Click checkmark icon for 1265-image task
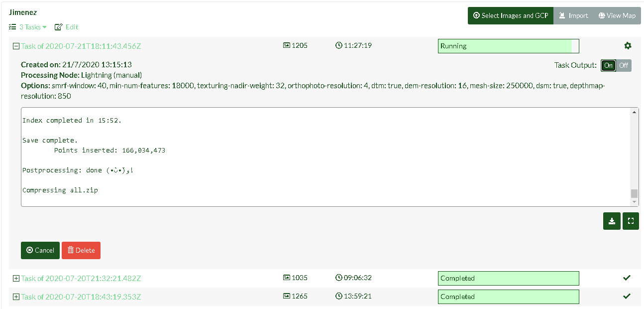The height and width of the screenshot is (309, 644). point(627,297)
